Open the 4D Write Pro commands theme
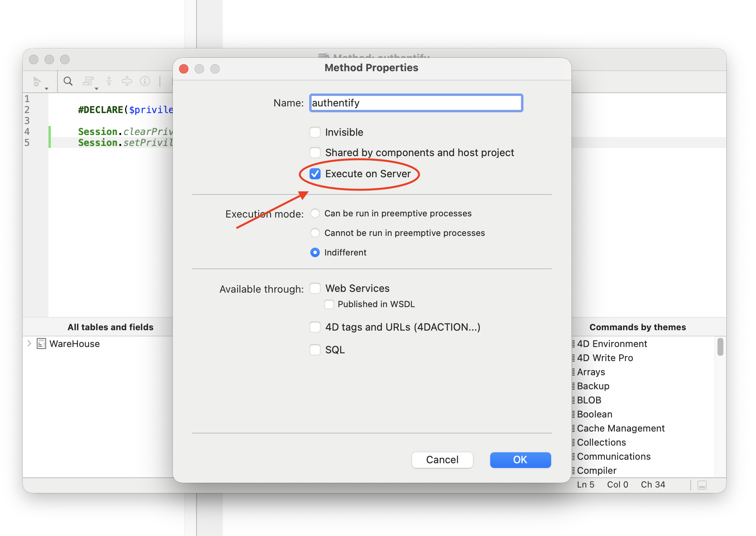Viewport: 756px width, 536px height. point(605,358)
